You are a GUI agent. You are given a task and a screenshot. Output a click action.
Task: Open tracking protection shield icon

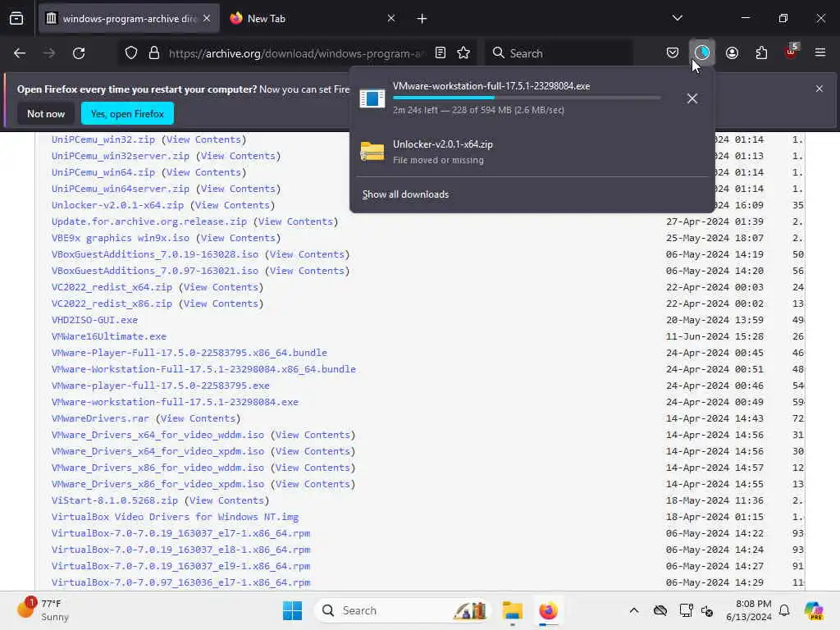pyautogui.click(x=131, y=53)
